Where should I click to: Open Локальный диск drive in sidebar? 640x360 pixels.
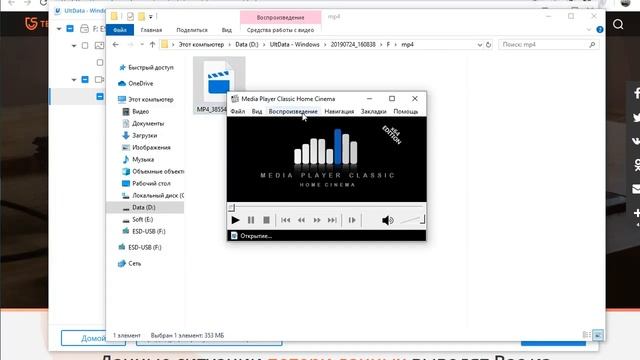[158, 196]
